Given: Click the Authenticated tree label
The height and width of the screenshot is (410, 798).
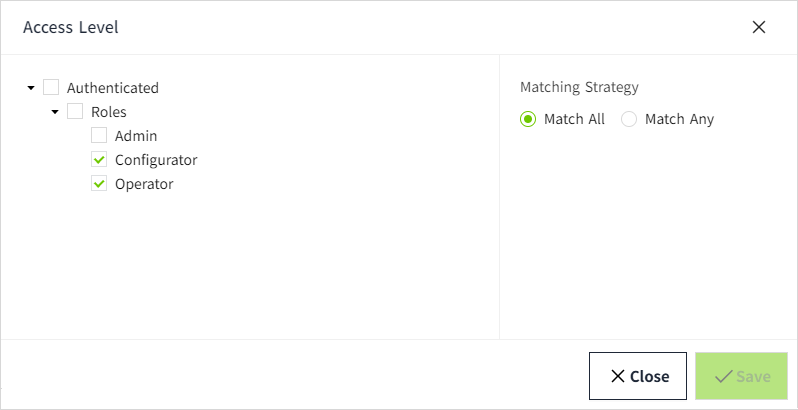Looking at the screenshot, I should (x=113, y=88).
